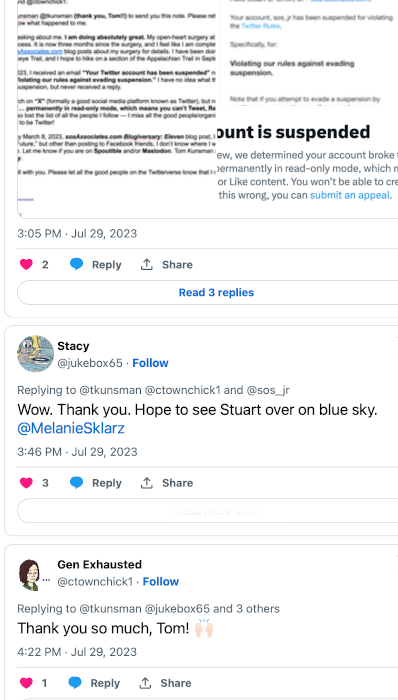Image resolution: width=398 pixels, height=700 pixels.
Task: Open the 3:46 PM · Jul 29, 2023 timestamp
Action: click(x=77, y=452)
